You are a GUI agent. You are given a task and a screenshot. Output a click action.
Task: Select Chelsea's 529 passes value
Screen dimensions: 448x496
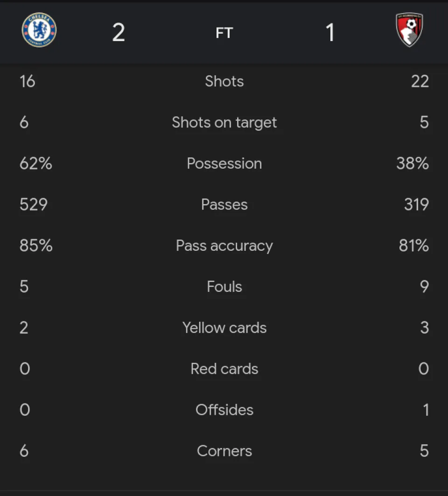[x=34, y=205]
